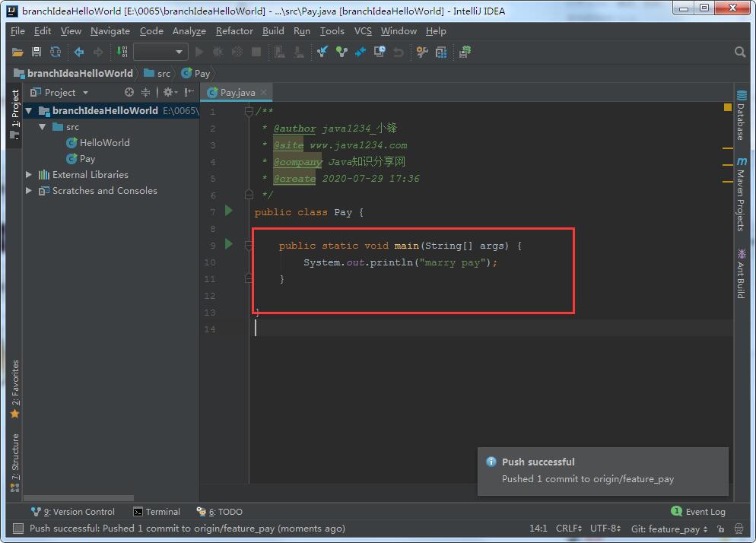Image resolution: width=756 pixels, height=543 pixels.
Task: Toggle the 2: Favorites side tool window
Action: (15, 389)
